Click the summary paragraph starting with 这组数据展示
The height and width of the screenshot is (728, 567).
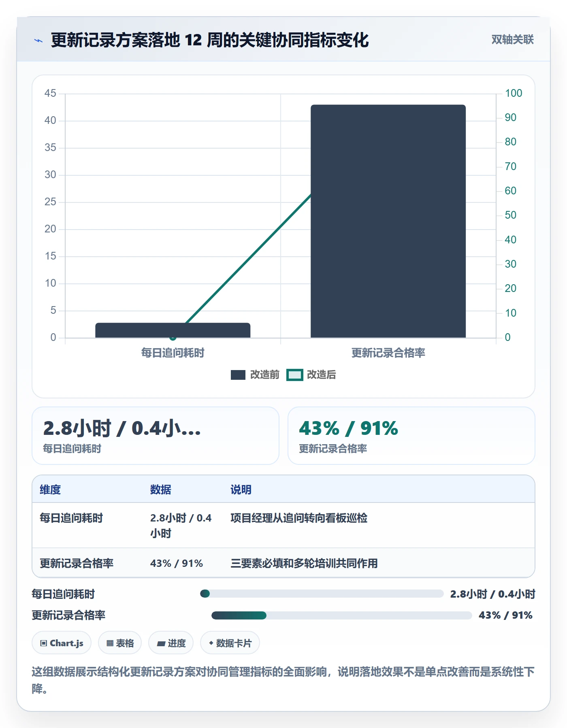click(283, 680)
